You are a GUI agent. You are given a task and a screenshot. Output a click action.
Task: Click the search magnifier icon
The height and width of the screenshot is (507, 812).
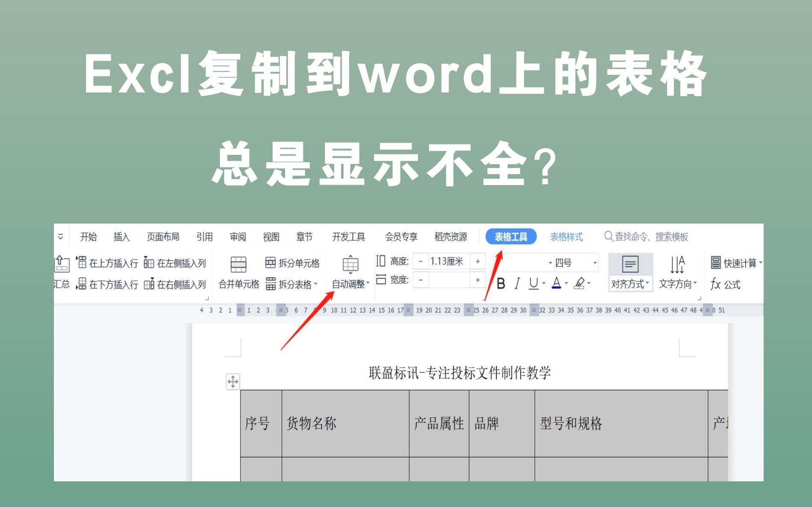608,236
